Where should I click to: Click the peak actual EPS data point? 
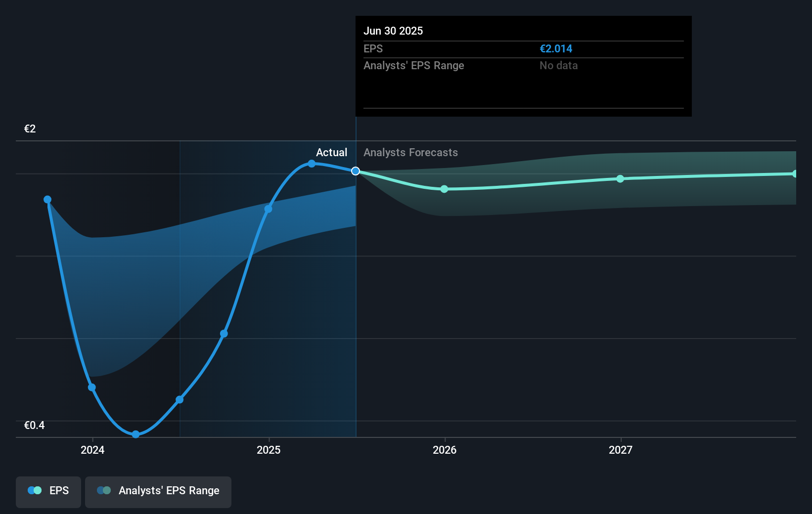click(x=311, y=164)
